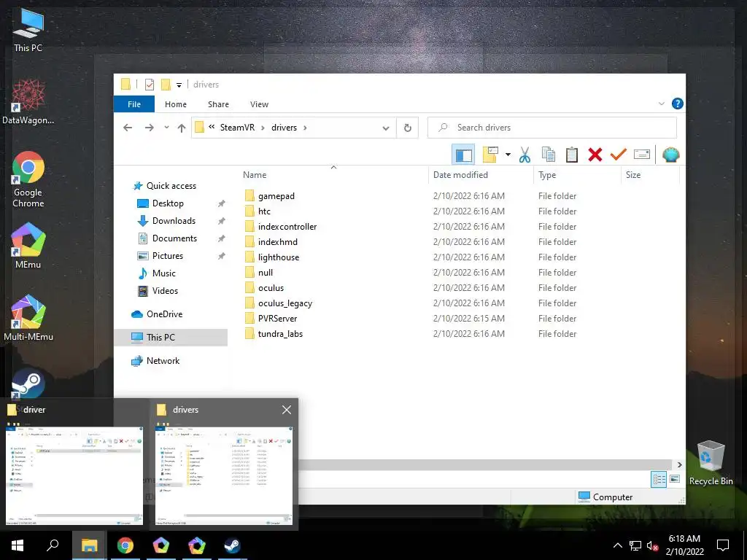Toggle the preview pane layout icon
The width and height of the screenshot is (747, 560).
[463, 155]
